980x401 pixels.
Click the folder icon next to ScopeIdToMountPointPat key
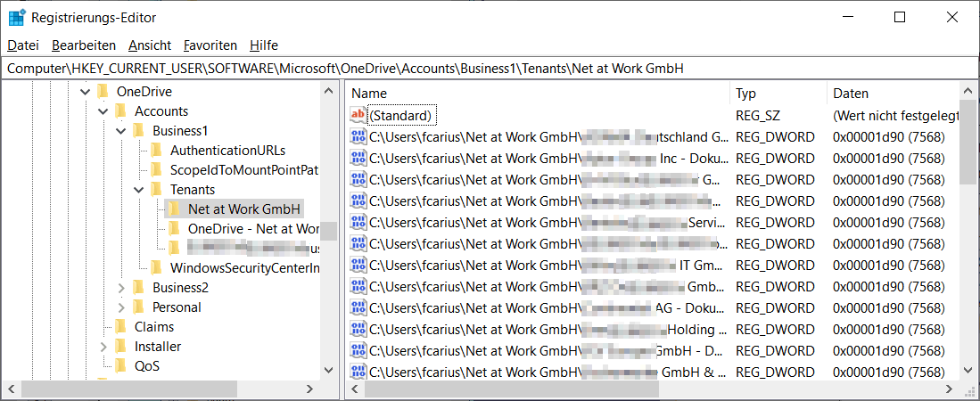click(157, 170)
